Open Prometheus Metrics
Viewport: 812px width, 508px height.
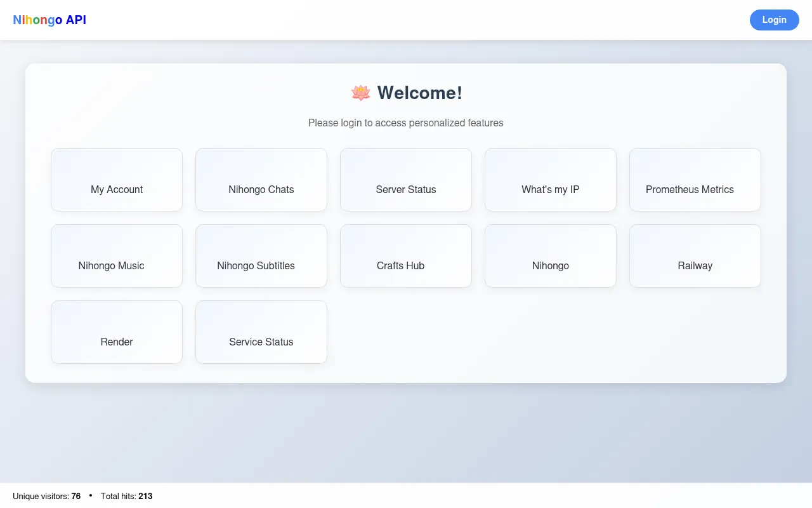pos(695,180)
